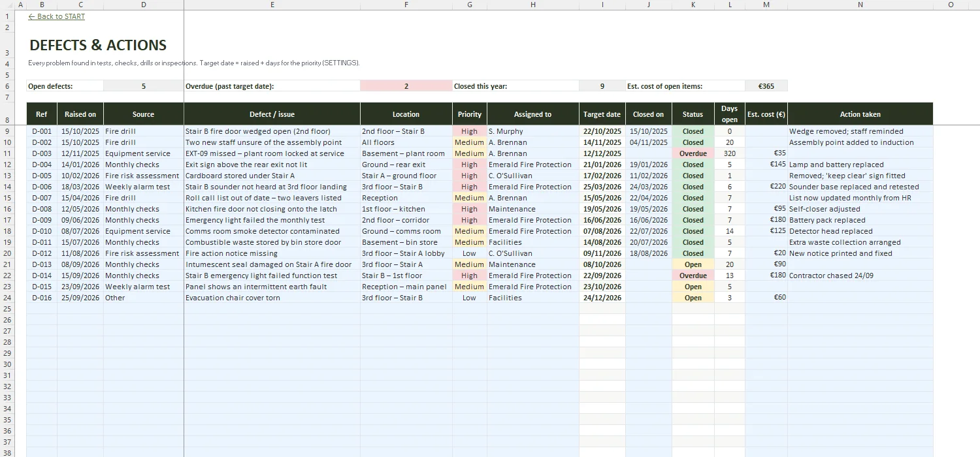This screenshot has height=457, width=980.
Task: Select 'Basement – plant room' location cell
Action: pyautogui.click(x=406, y=153)
